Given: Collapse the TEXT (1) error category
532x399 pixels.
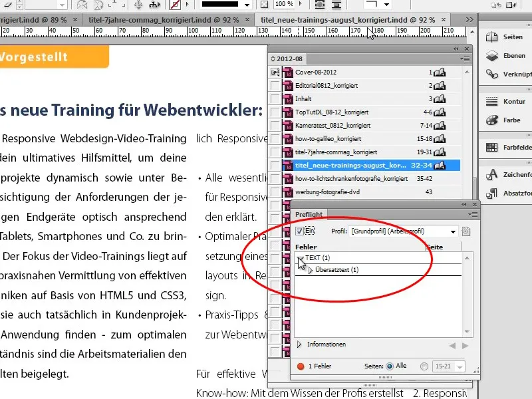Looking at the screenshot, I should (300, 259).
